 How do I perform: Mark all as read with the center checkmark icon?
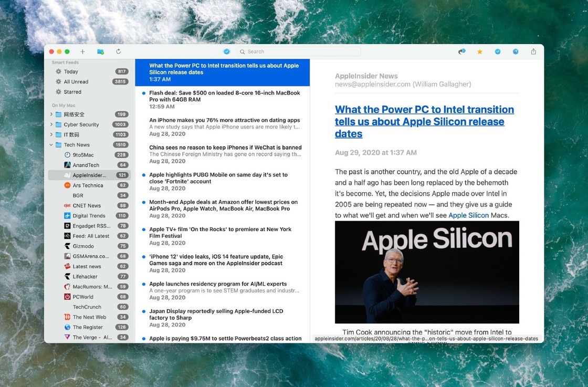[x=226, y=51]
